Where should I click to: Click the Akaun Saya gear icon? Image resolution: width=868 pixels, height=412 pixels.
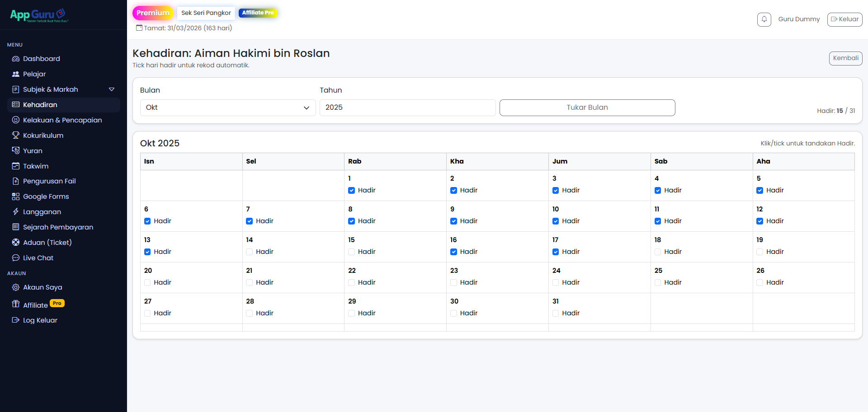tap(16, 287)
